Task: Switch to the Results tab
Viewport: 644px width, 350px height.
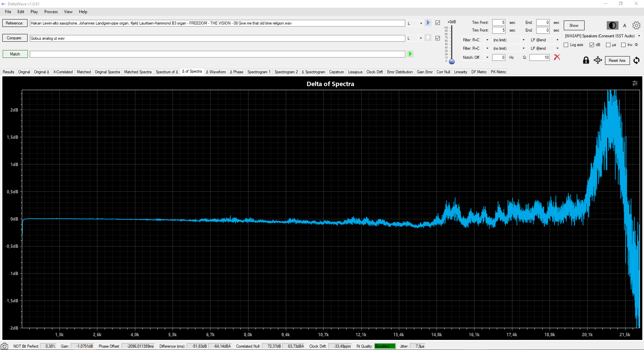Action: (x=8, y=72)
